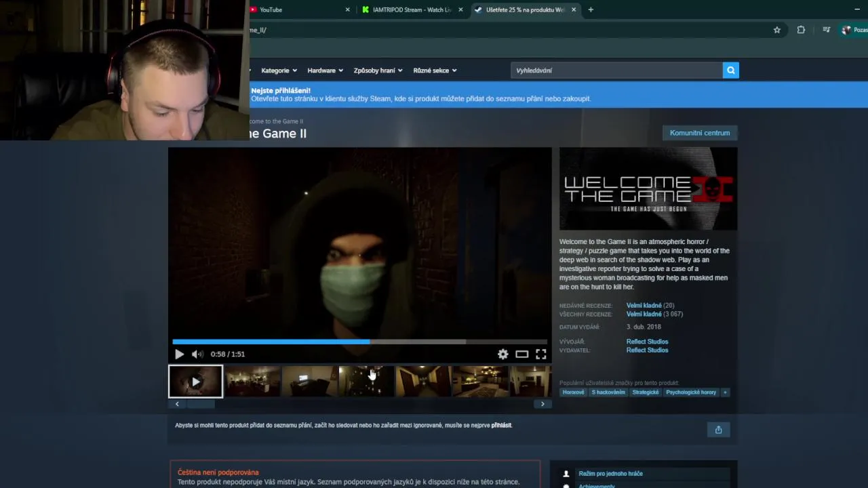Select the fifth hallway screenshot thumbnail
This screenshot has height=488, width=868.
tap(423, 382)
